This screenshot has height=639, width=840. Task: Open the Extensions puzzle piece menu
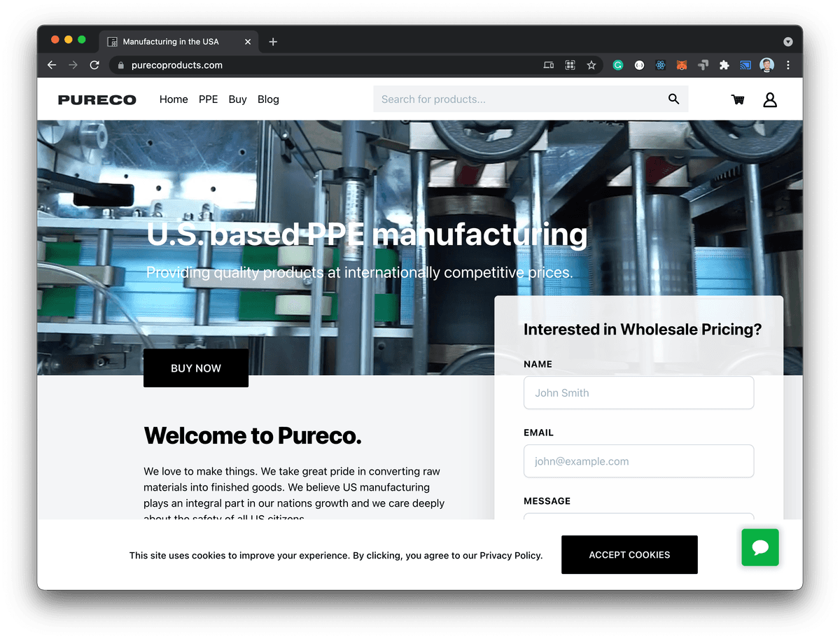pyautogui.click(x=724, y=65)
